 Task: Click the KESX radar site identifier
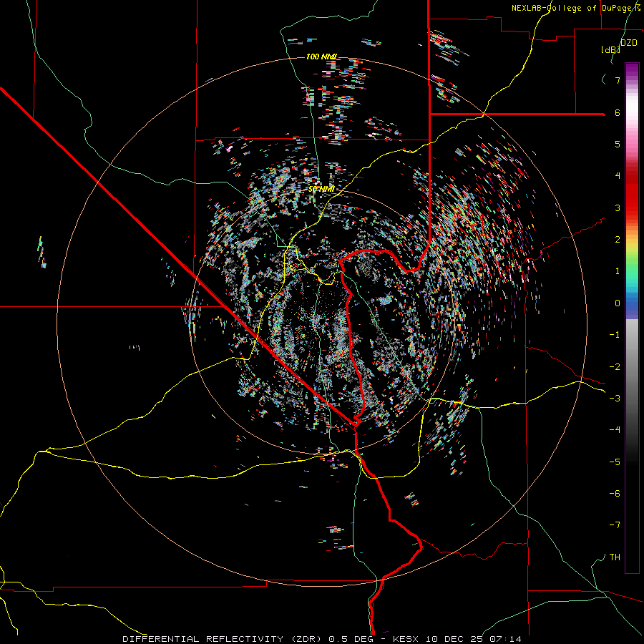tap(406, 639)
